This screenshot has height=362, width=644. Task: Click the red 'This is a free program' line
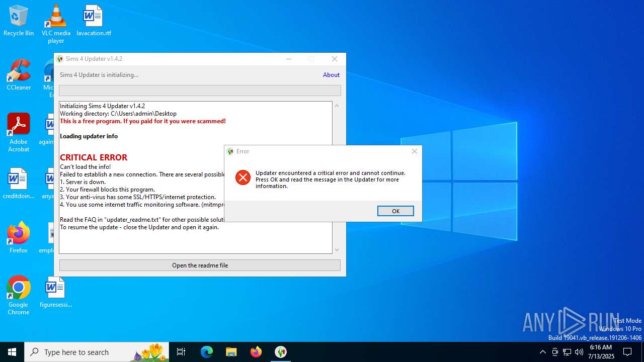(x=143, y=121)
